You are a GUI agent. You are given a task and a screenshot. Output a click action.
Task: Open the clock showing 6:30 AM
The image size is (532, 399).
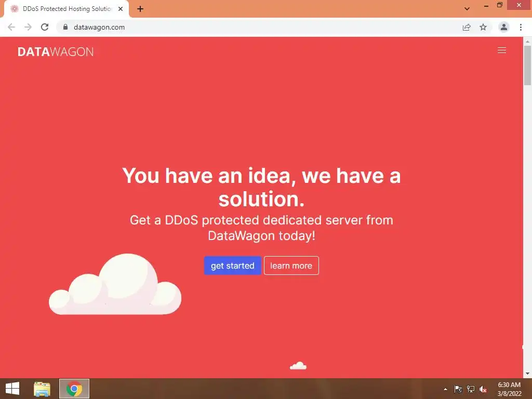pyautogui.click(x=509, y=389)
